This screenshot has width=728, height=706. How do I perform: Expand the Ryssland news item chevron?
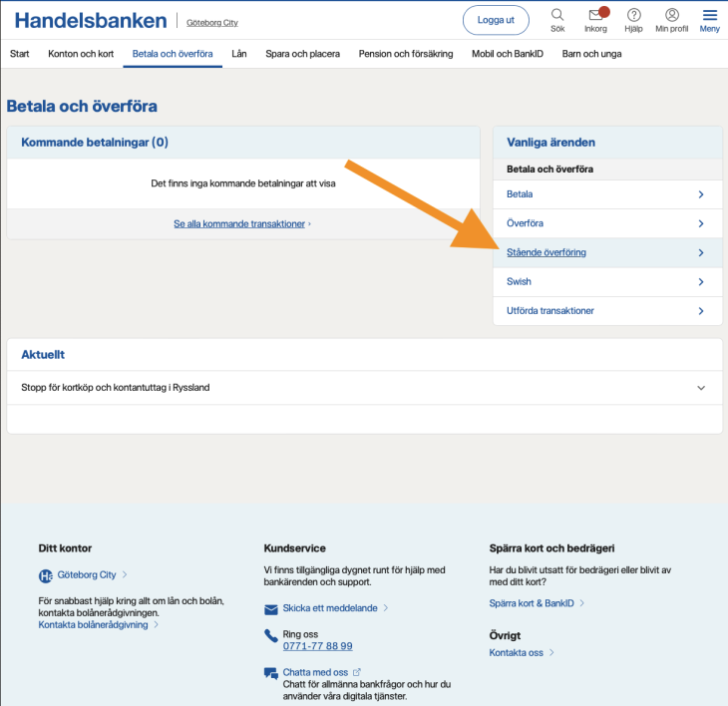click(x=701, y=388)
